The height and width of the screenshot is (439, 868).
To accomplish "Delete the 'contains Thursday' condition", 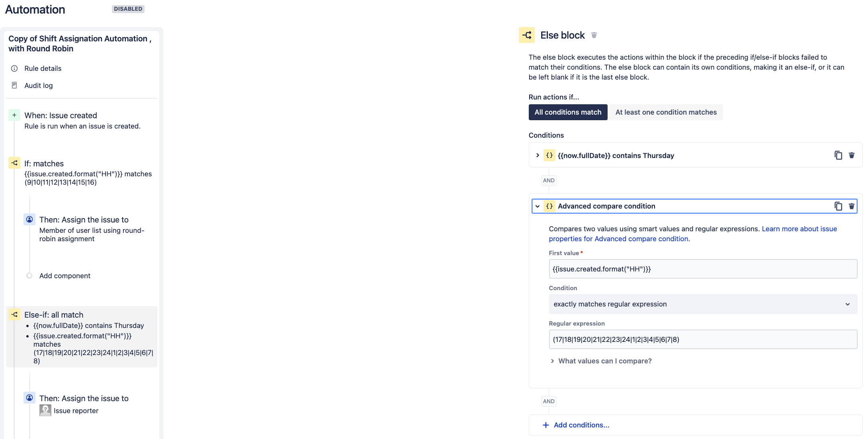I will 851,155.
